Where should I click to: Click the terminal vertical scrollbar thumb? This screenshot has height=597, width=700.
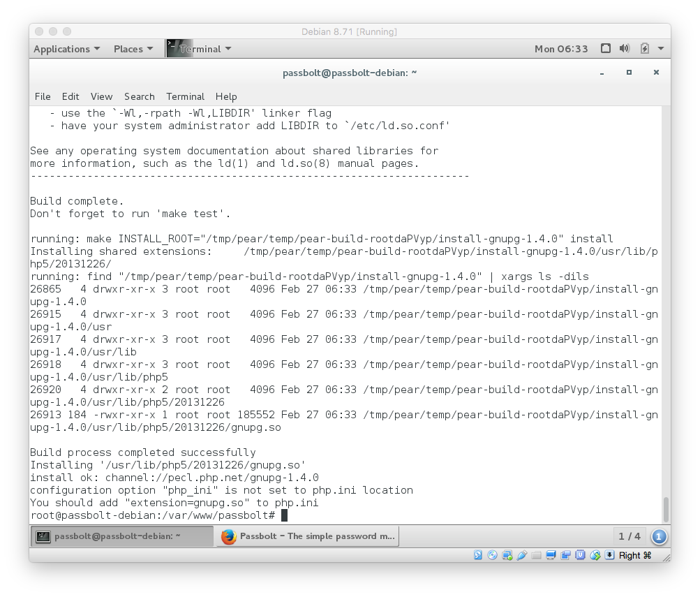[666, 509]
